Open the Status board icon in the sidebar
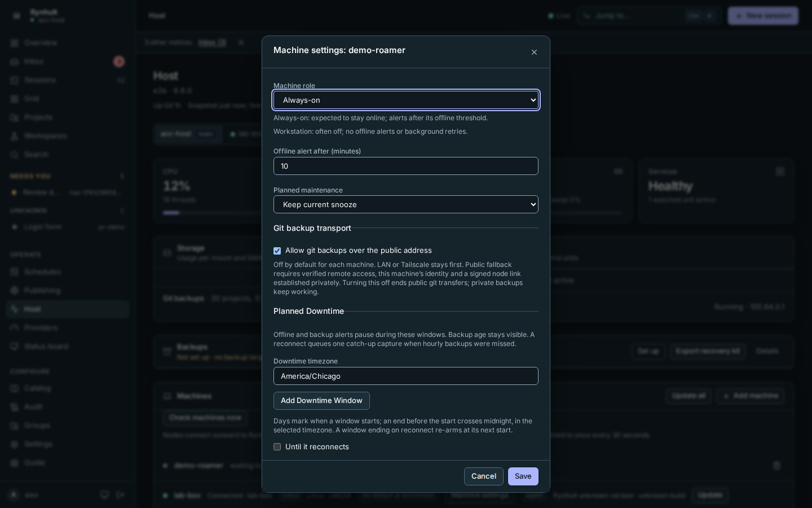Viewport: 812px width, 508px height. 15,347
